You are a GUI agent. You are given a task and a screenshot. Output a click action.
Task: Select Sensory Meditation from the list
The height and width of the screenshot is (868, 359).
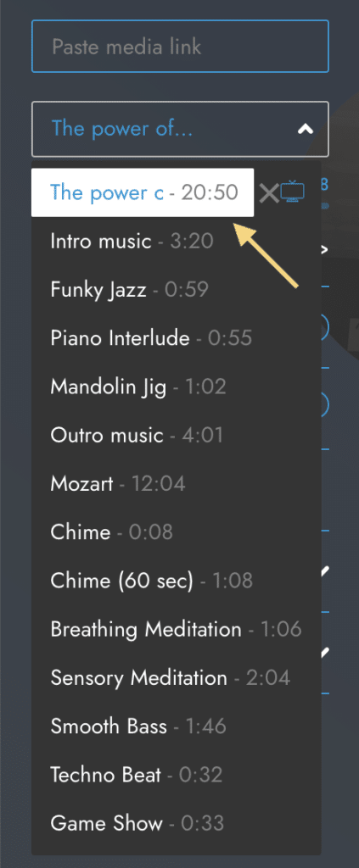click(x=177, y=677)
